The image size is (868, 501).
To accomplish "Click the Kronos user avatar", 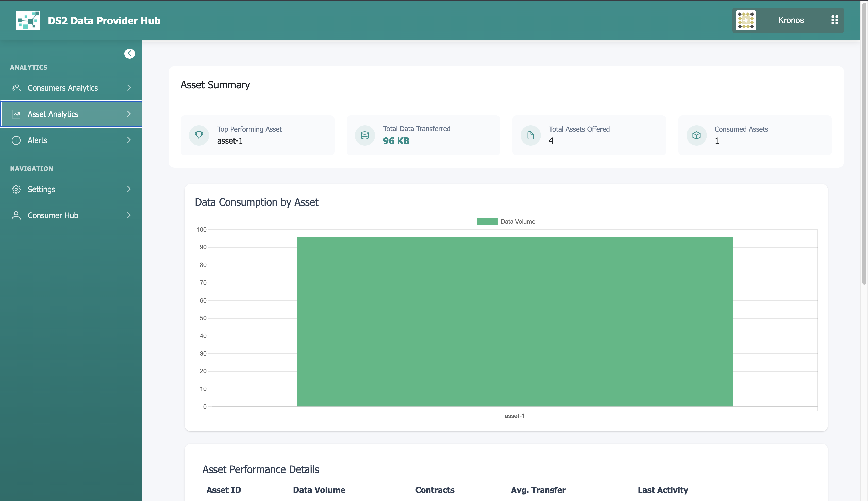I will (x=746, y=20).
